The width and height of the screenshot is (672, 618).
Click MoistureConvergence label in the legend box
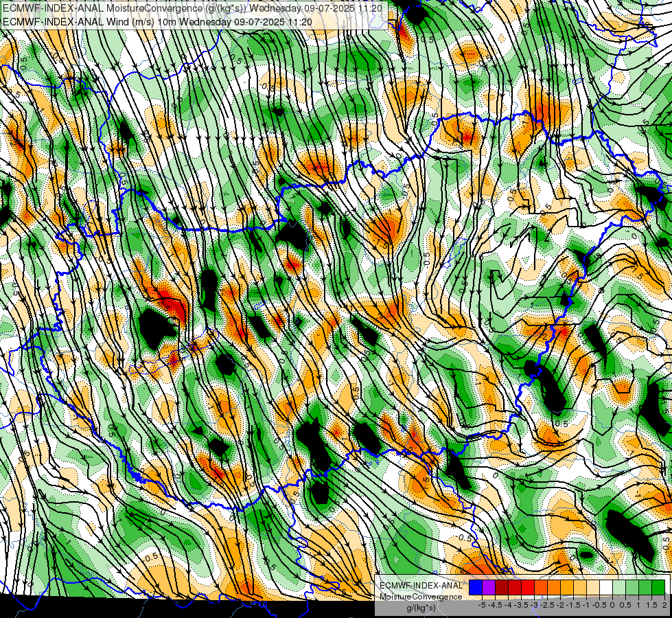tap(421, 597)
